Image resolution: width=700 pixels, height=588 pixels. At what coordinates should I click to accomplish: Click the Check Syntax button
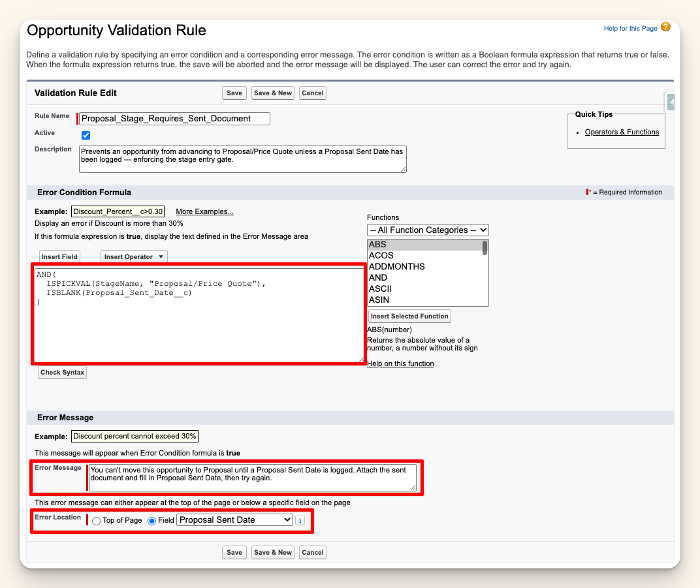point(62,373)
